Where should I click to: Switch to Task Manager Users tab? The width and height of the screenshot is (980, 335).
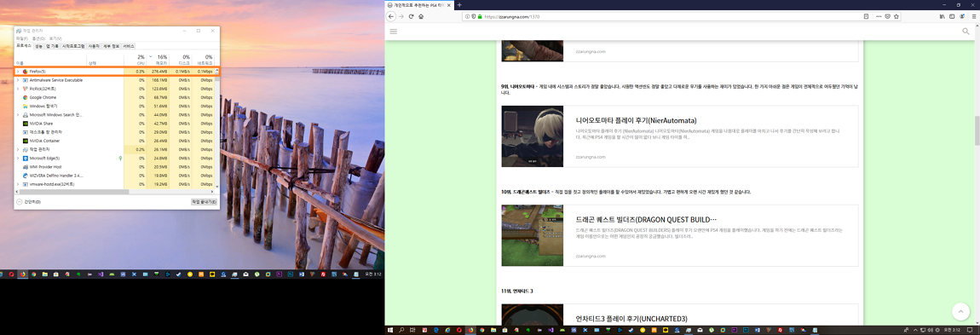click(94, 46)
